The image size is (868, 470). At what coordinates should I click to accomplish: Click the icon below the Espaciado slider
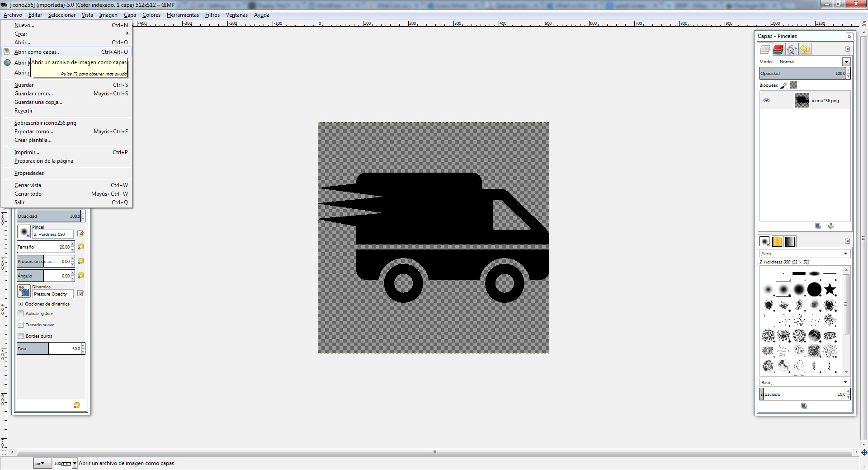point(804,406)
